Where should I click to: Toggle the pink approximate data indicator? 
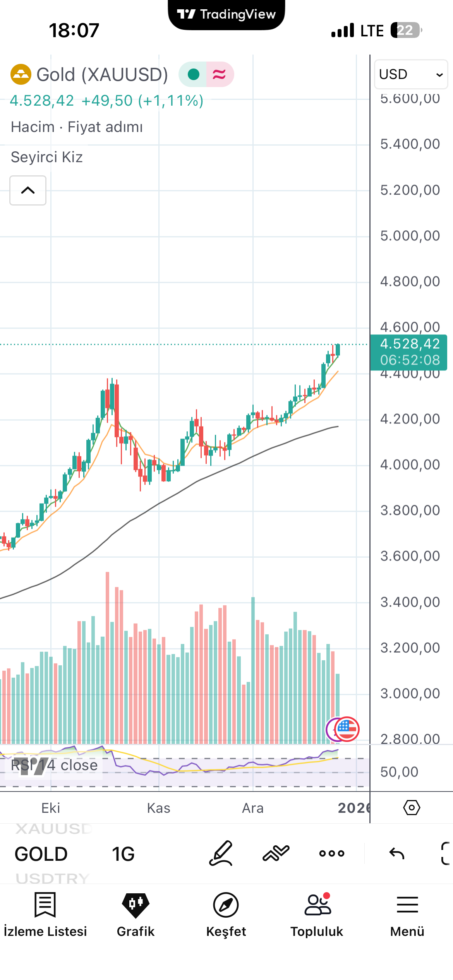tap(220, 74)
